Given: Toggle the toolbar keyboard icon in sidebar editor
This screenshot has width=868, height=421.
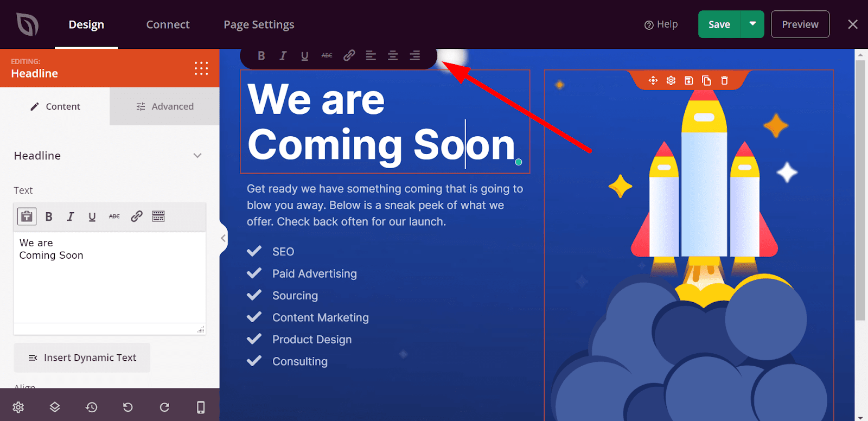Looking at the screenshot, I should pos(158,216).
